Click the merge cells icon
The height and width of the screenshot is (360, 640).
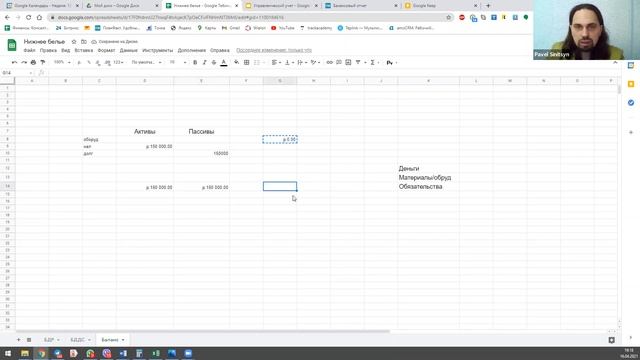coord(257,62)
